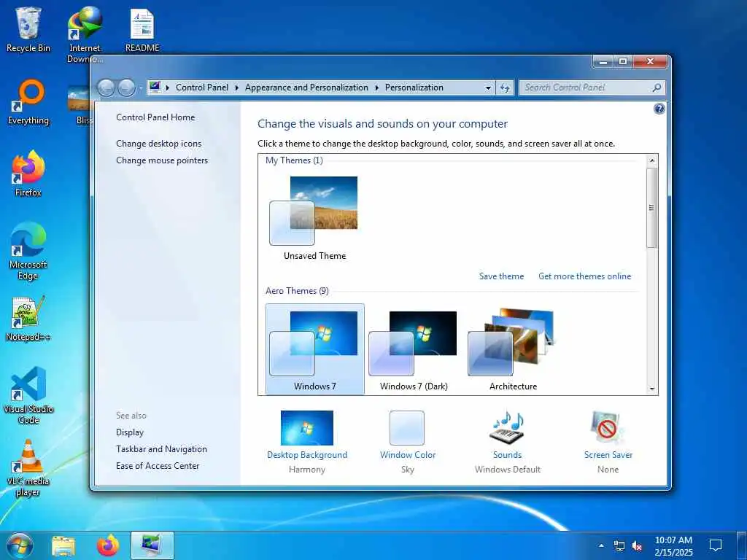747x560 pixels.
Task: Open the Window Color icon
Action: [x=407, y=427]
